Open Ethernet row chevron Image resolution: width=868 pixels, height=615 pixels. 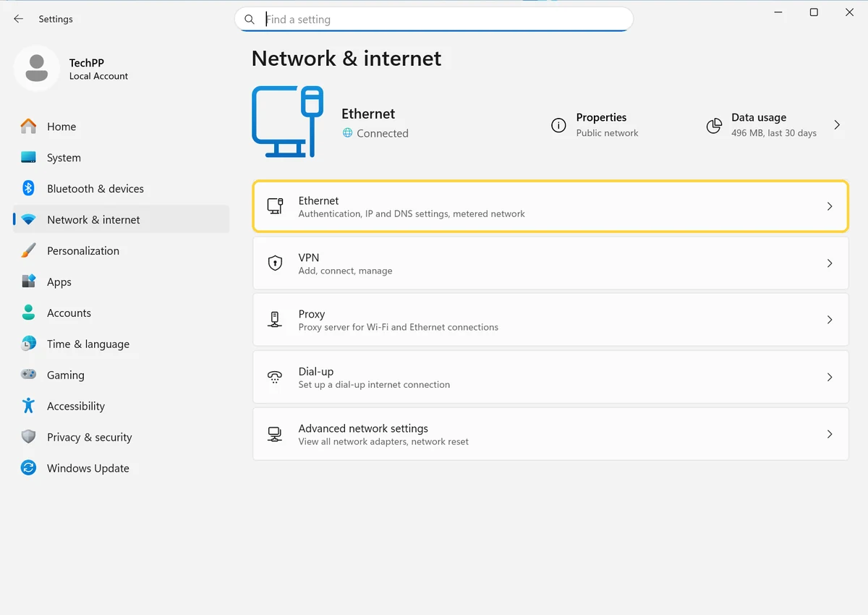[x=830, y=206]
